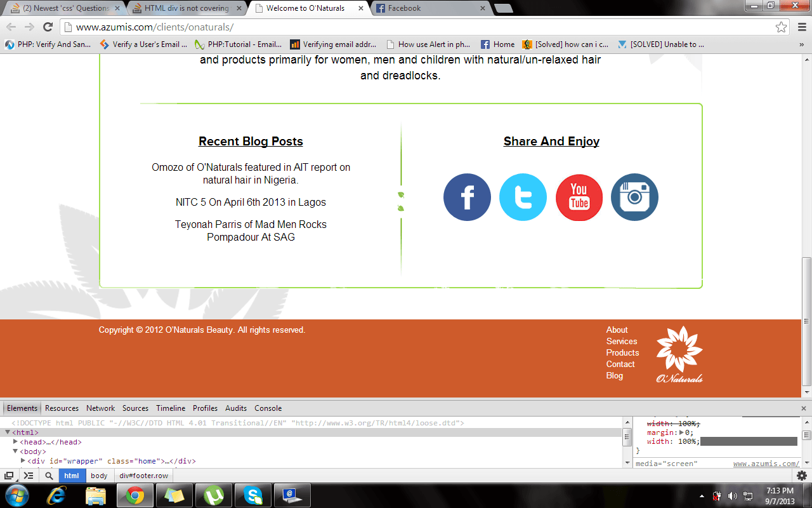The image size is (812, 508).
Task: Reload the page with the refresh button
Action: (x=48, y=27)
